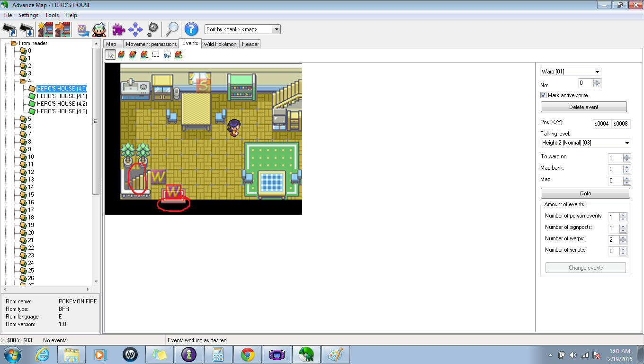
Task: Click the stacked-layers icon with green plus
Action: (x=179, y=55)
